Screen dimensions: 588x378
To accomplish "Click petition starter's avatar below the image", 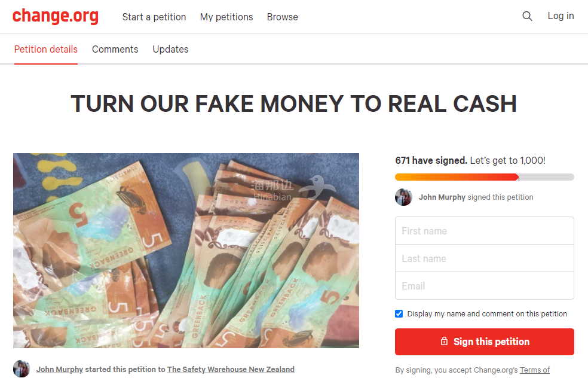I will click(22, 369).
